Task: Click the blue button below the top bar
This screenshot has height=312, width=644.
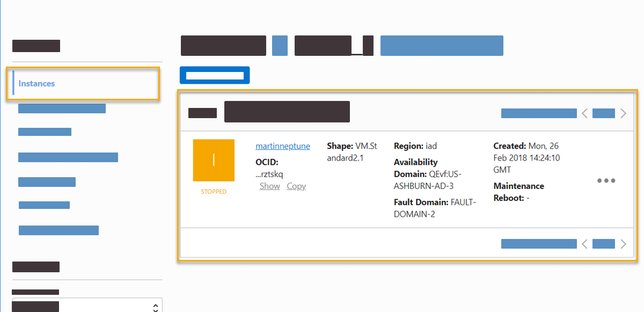Action: pos(215,75)
